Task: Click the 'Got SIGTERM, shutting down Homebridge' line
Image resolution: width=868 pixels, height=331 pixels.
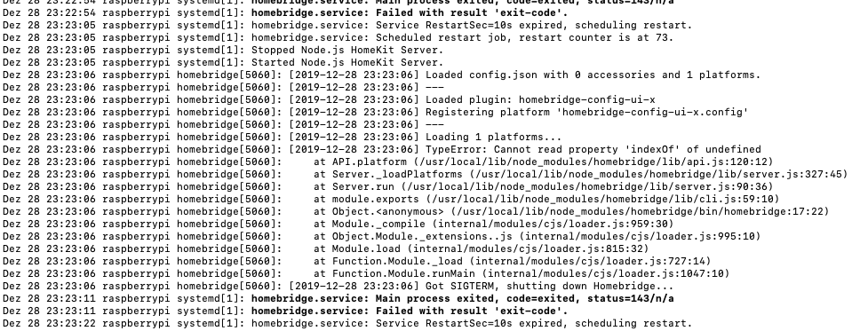Action: tap(338, 286)
